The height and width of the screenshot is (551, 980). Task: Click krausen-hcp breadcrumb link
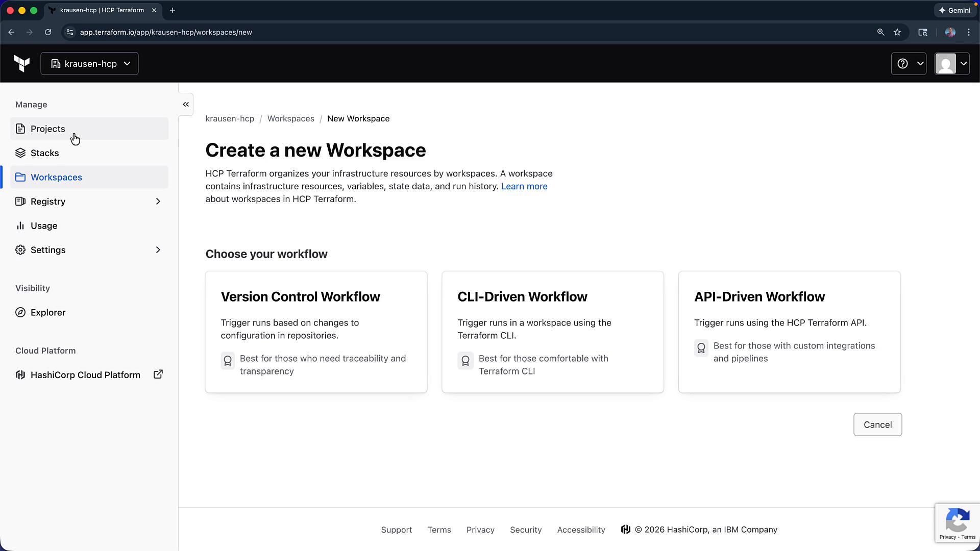tap(230, 118)
